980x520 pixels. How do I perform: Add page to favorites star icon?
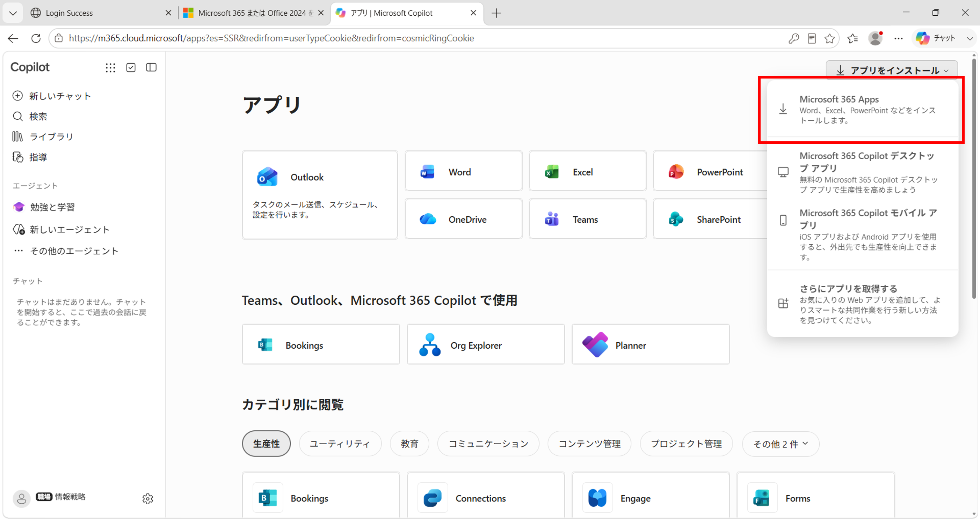pyautogui.click(x=829, y=38)
